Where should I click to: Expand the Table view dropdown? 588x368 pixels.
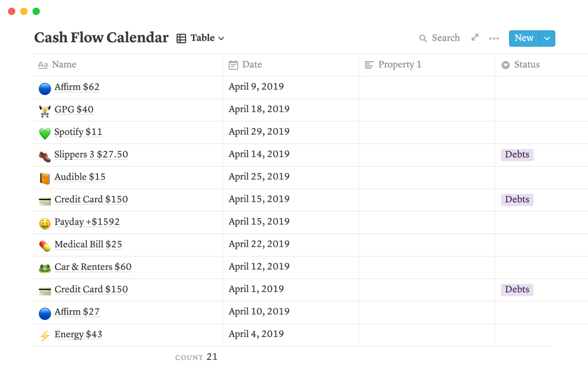(201, 38)
